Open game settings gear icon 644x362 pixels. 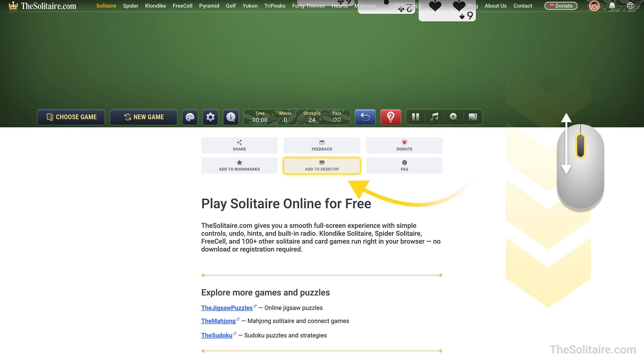coord(210,117)
